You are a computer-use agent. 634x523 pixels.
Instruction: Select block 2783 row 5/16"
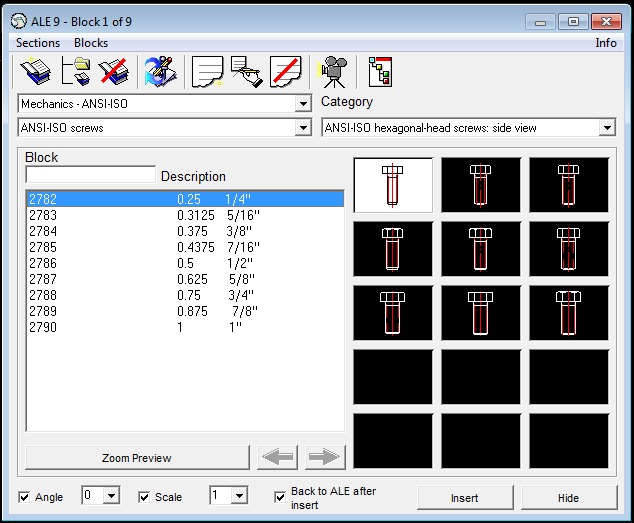(185, 215)
